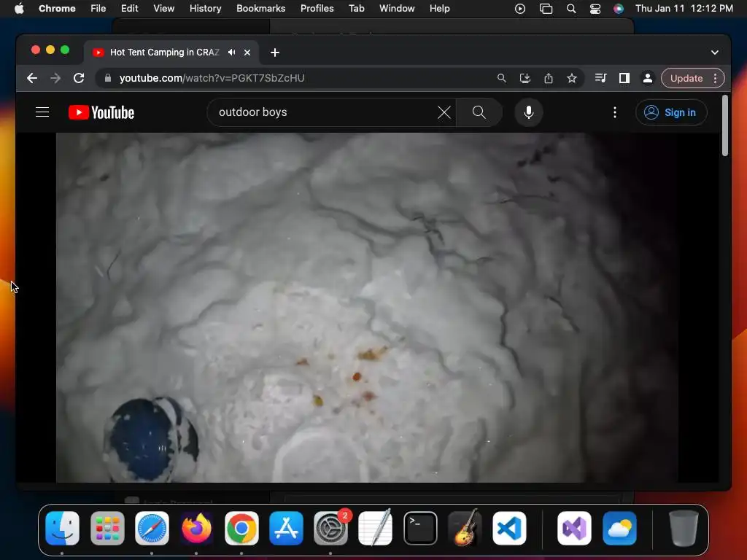Screen dimensions: 747x560
Task: Launch Siri from menu bar
Action: (619, 9)
